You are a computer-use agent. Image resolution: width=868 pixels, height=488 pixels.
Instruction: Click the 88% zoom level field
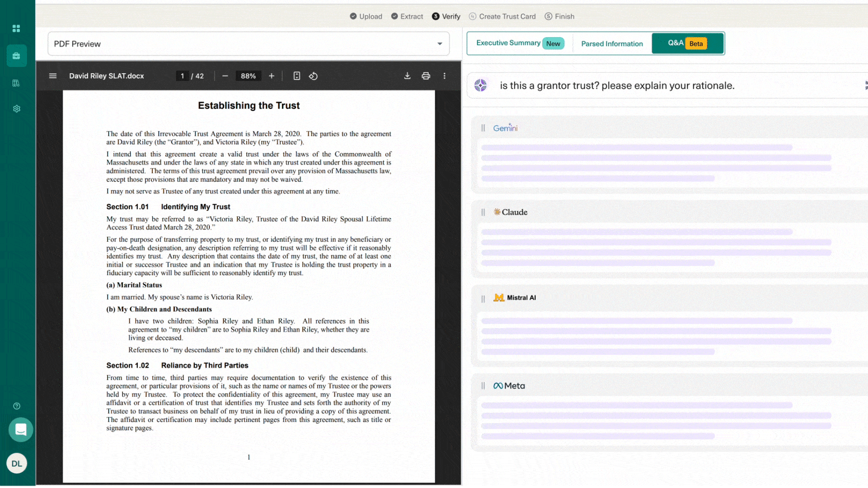click(x=248, y=76)
